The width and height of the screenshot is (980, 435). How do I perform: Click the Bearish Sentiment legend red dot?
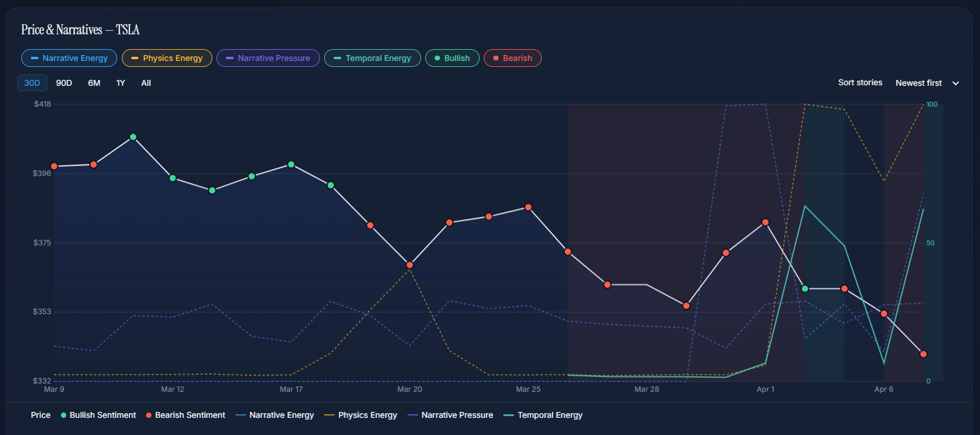[148, 415]
